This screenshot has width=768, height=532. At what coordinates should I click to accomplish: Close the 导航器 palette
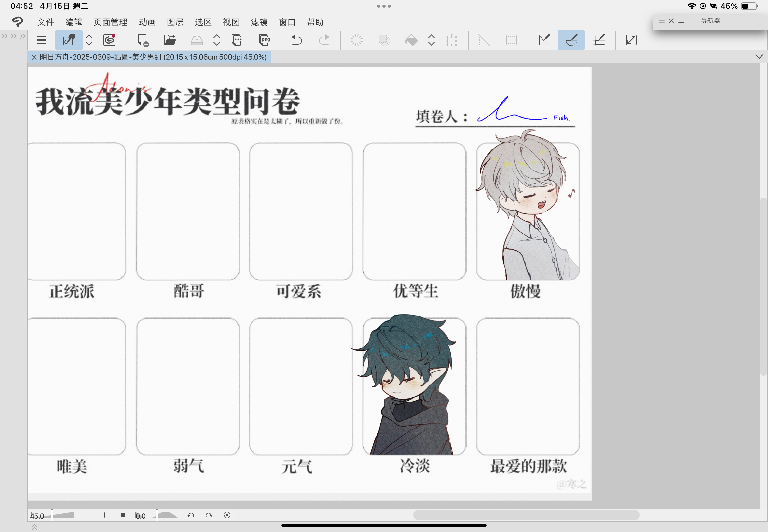(671, 21)
